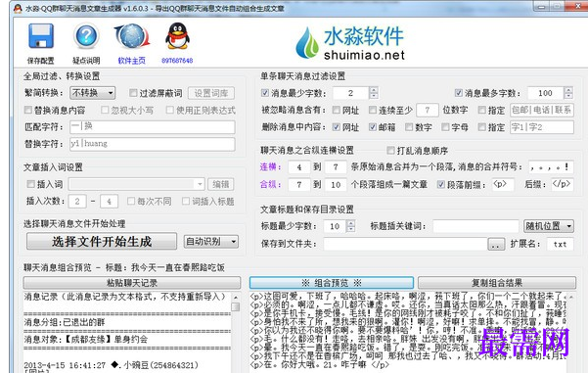The width and height of the screenshot is (588, 373).
Task: Open the 随机位置 dropdown
Action: click(x=548, y=226)
